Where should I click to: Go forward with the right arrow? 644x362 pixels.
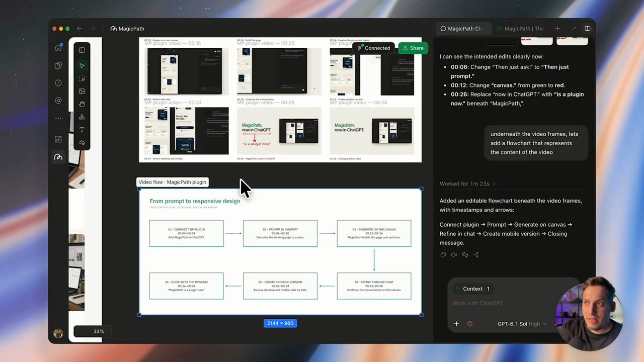(x=94, y=29)
